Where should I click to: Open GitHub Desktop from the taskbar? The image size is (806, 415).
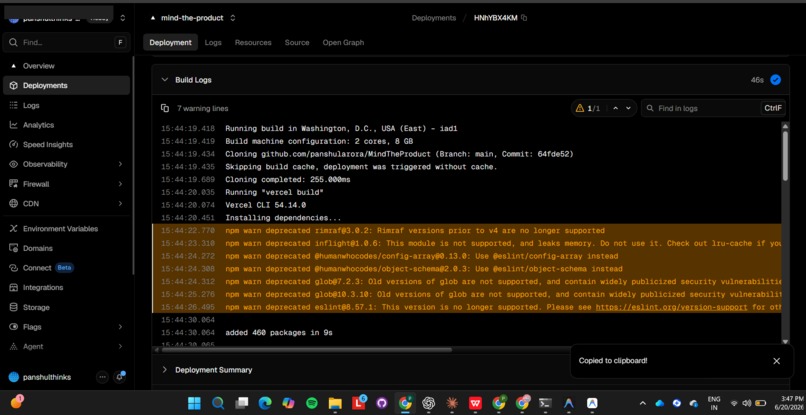click(381, 403)
